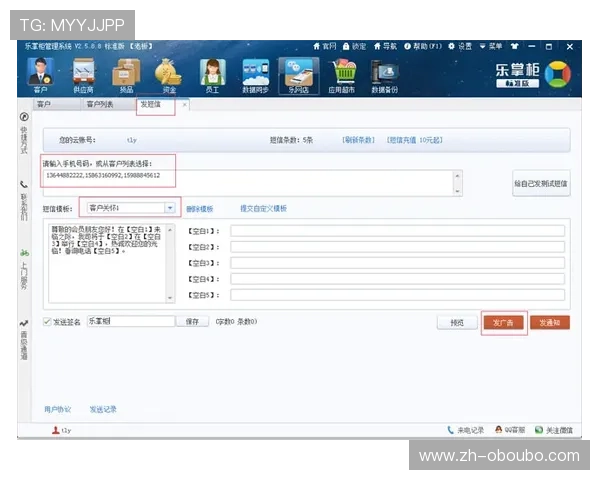Screen dimensions: 600x480
Task: Close the 发短信 tab
Action: [185, 104]
